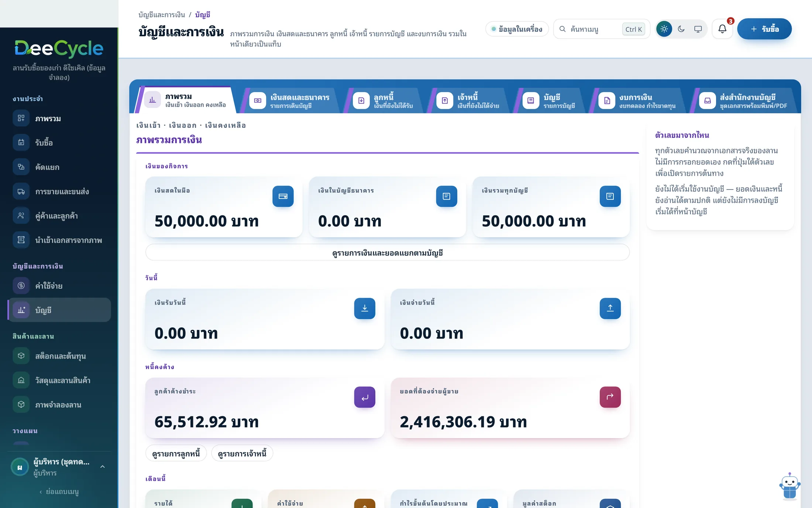Click the เงินในบัญชีธนาคาร card icon
Screen dimensions: 812x508
(x=447, y=196)
